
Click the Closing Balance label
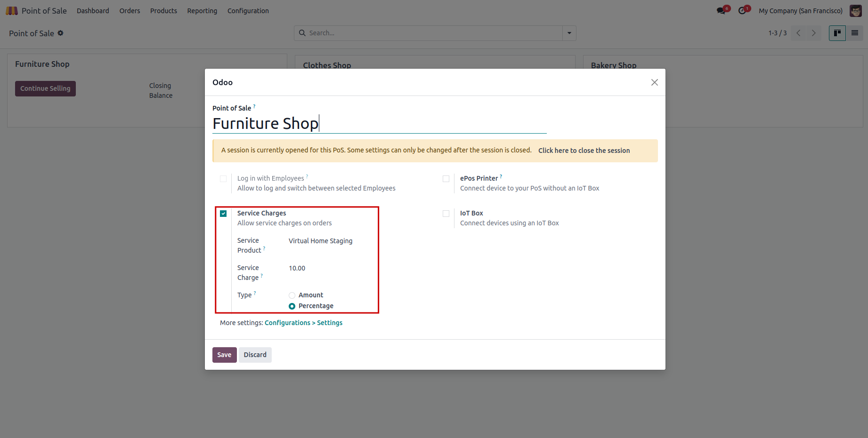click(161, 90)
